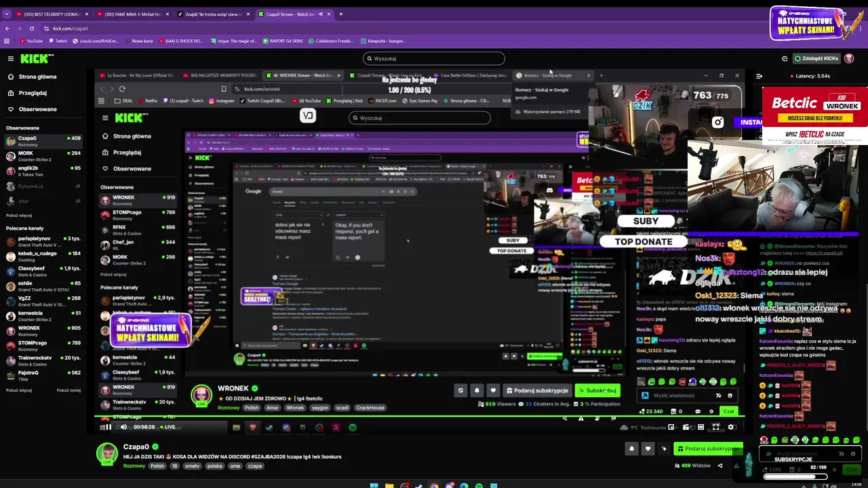Switch to the TikTok Znajdź tab
Screen dimensions: 868x488
pos(213,14)
